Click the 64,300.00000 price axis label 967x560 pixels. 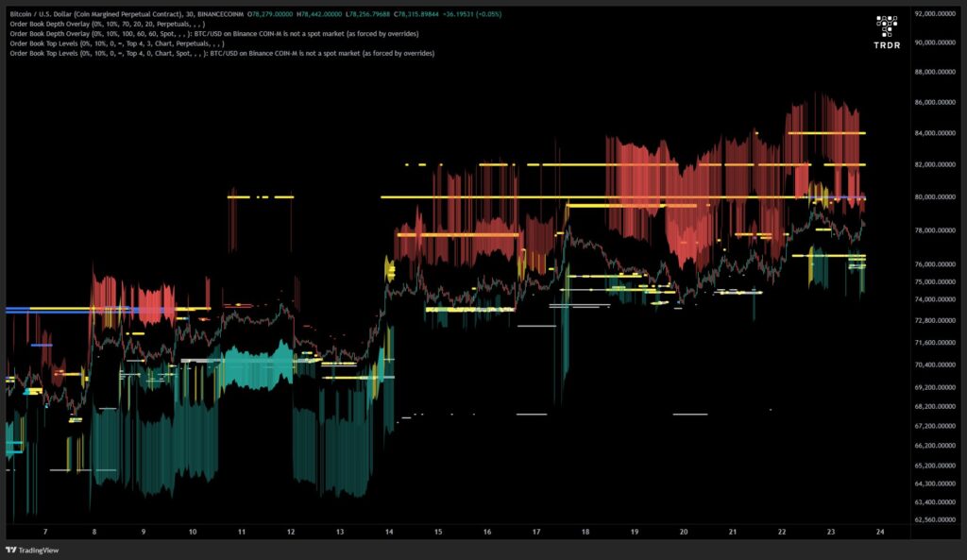point(936,484)
